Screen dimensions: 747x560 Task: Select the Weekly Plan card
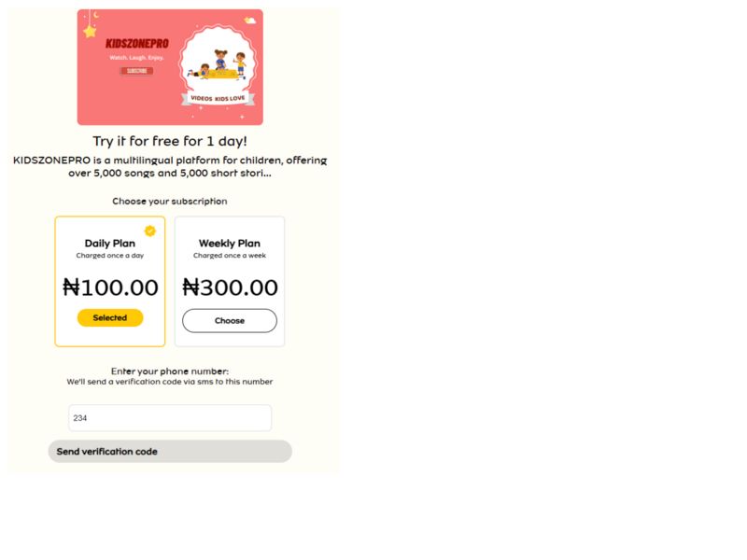[x=230, y=281]
